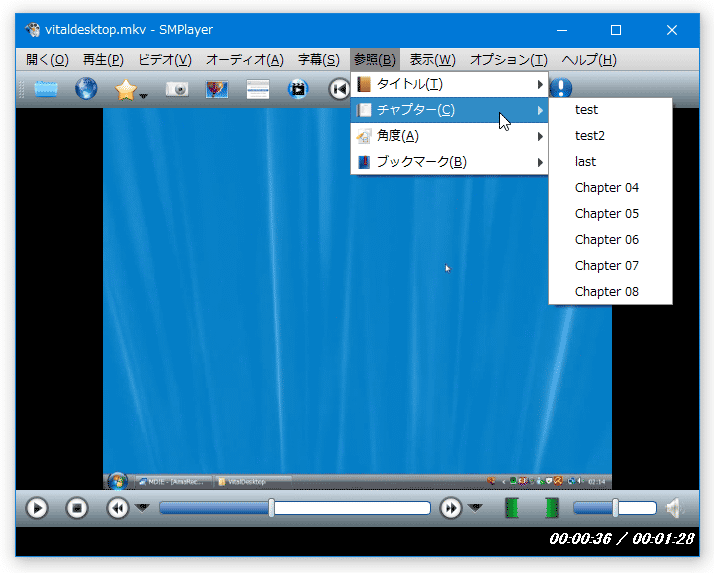Expand the rewind options dropdown arrow

click(143, 507)
